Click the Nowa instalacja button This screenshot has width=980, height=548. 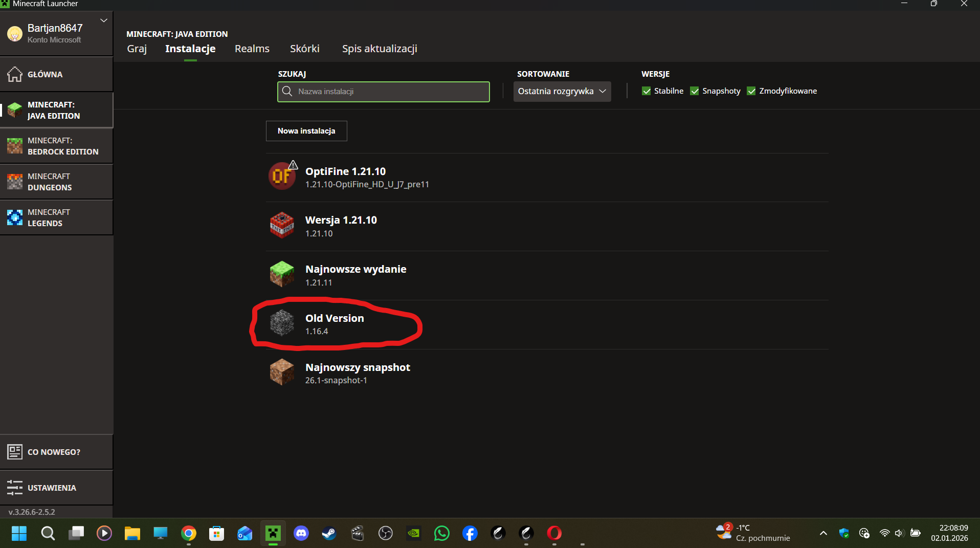[x=306, y=131]
